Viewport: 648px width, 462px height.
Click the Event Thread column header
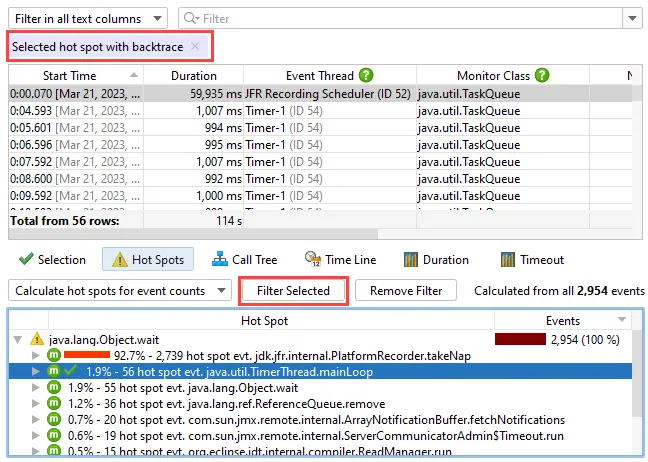coord(329,76)
